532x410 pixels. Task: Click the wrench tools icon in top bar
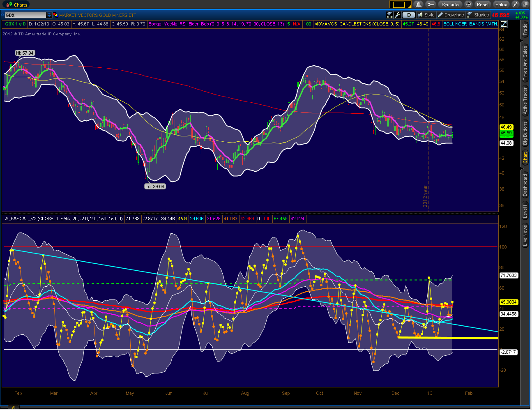pyautogui.click(x=431, y=5)
